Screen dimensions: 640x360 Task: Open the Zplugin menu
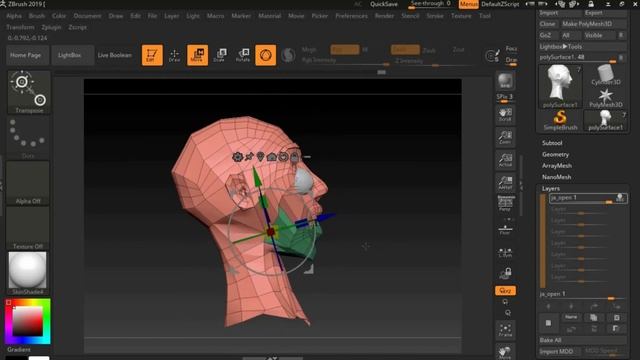[51, 27]
